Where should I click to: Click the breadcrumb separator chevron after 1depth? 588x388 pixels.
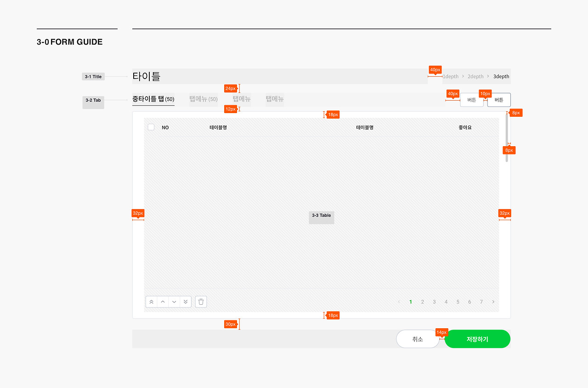[x=463, y=76]
